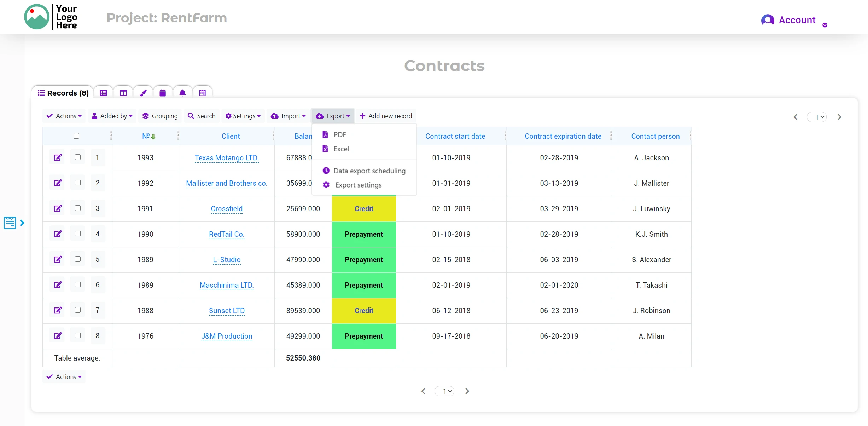Choose Excel from the Export menu
Viewport: 868px width, 426px height.
pyautogui.click(x=340, y=149)
